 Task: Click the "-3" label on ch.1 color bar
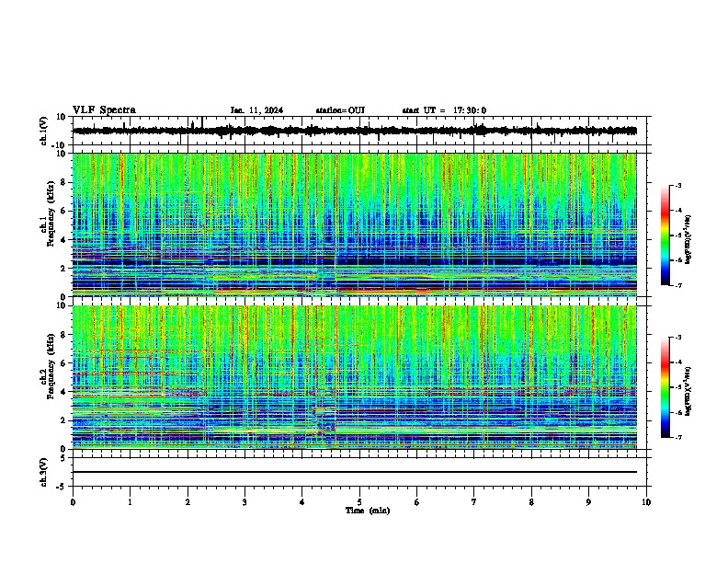tap(678, 186)
